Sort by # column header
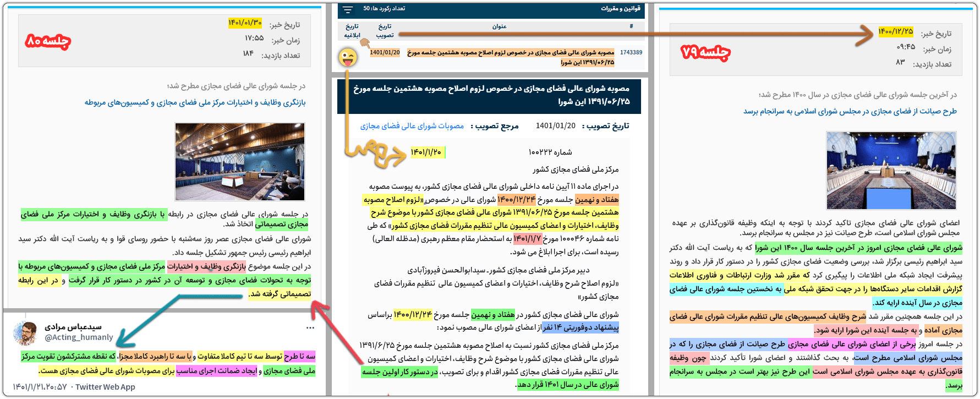Viewport: 980px width, 399px height. (631, 26)
